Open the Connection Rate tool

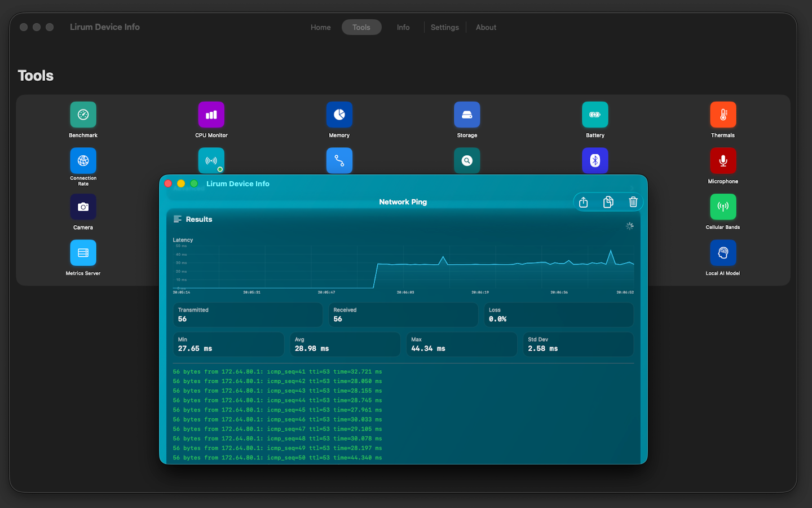83,161
